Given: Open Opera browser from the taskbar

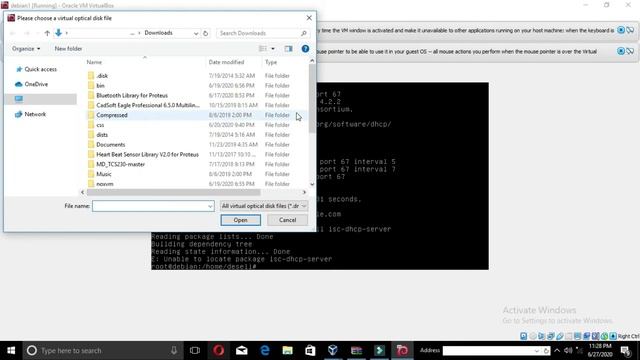Looking at the screenshot, I should click(x=218, y=350).
